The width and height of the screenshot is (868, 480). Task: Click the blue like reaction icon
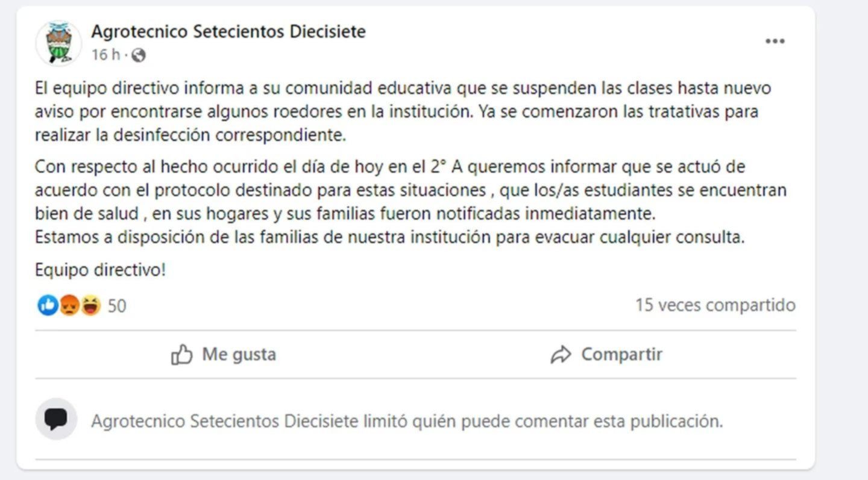click(x=47, y=305)
